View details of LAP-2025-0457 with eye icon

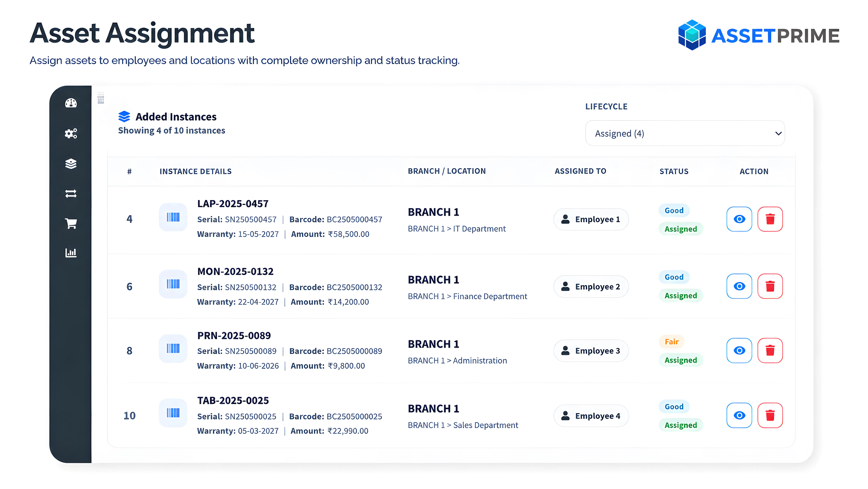coord(739,219)
